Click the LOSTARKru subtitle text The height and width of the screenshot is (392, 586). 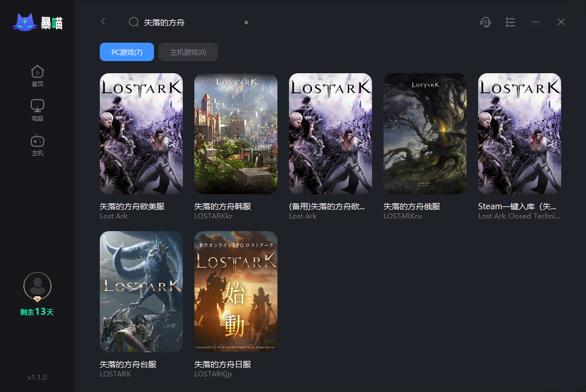403,216
